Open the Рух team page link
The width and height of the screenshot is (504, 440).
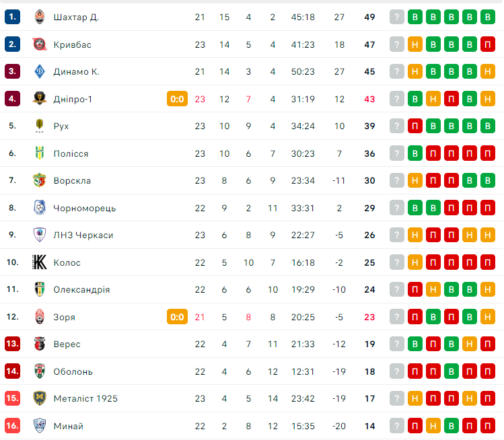[x=61, y=126]
